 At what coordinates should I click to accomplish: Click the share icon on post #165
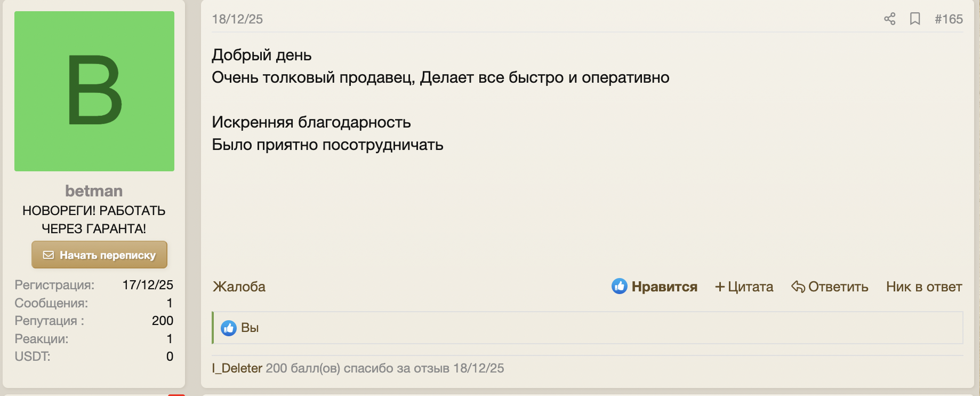point(889,19)
